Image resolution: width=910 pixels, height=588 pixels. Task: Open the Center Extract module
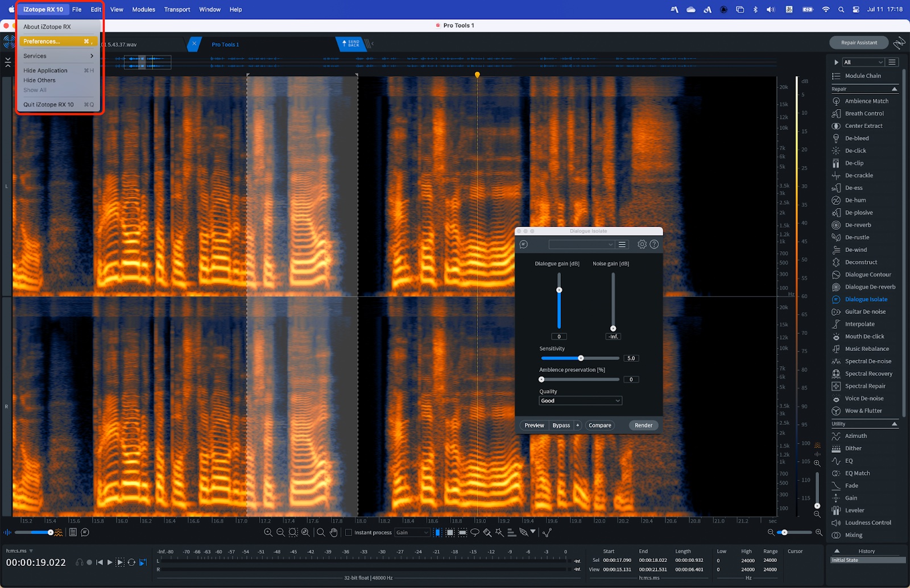[864, 126]
